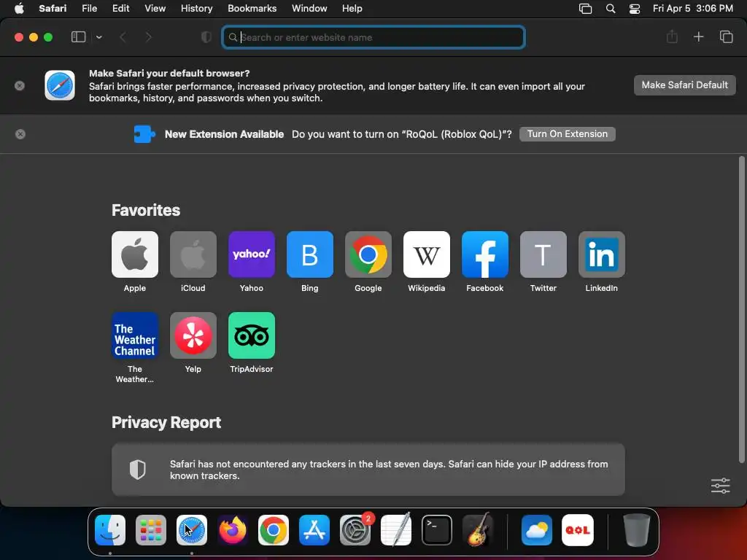Viewport: 747px width, 560px height.
Task: Open the History menu
Action: point(196,9)
